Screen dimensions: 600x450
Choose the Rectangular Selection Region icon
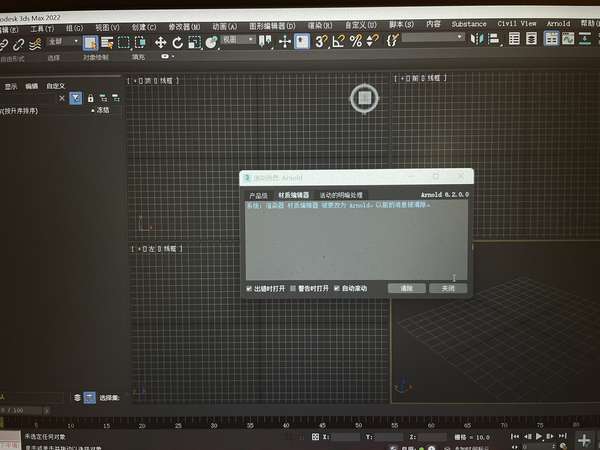pos(124,42)
